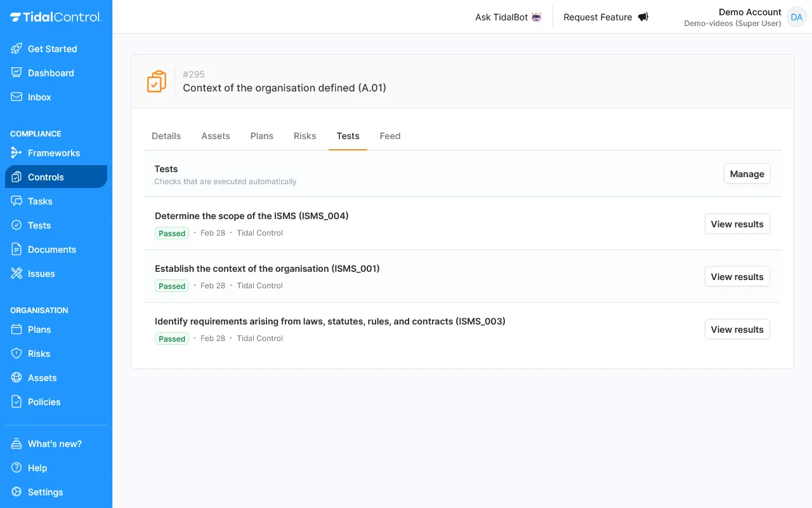
Task: Click Passed badge on ISMS_001 row
Action: (172, 286)
